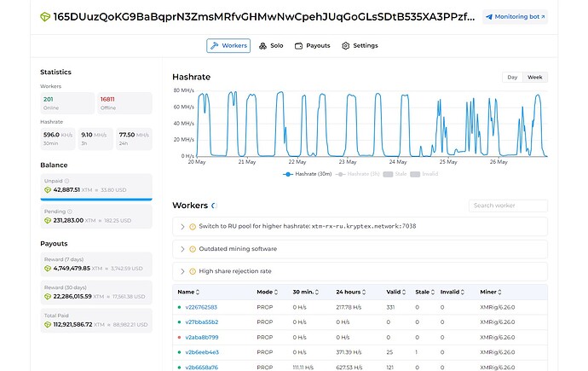Viewport: 588px width, 371px height.
Task: Click green status dot of worker v226762583
Action: pos(179,307)
